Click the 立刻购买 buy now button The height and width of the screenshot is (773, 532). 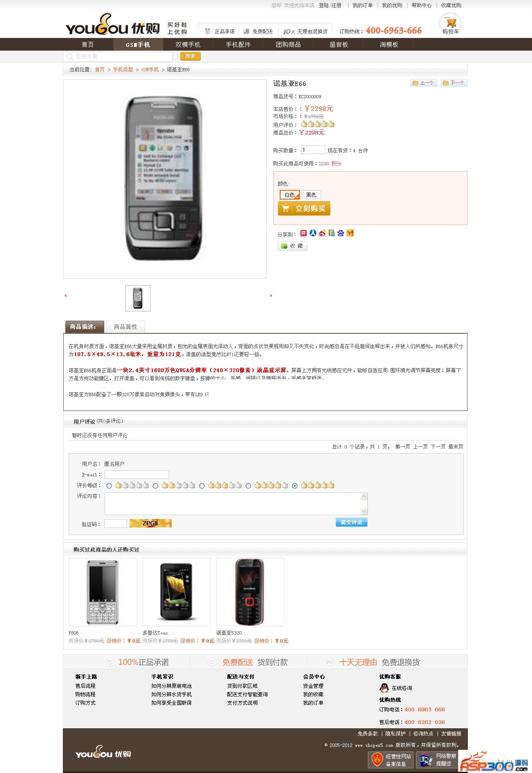pos(304,208)
